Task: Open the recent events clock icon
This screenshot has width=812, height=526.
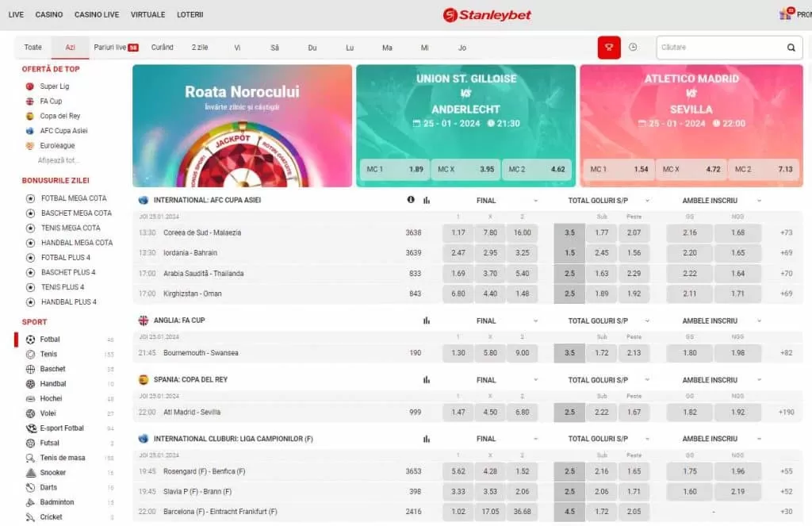Action: (x=633, y=47)
